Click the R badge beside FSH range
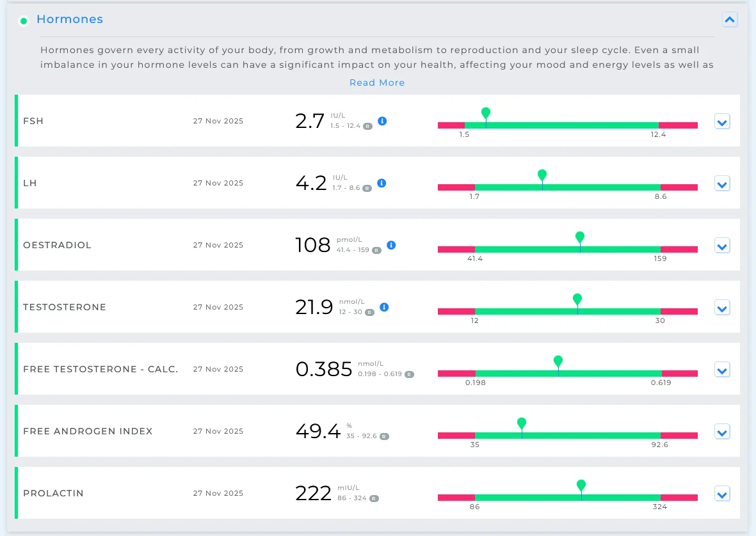This screenshot has height=536, width=756. [x=368, y=126]
